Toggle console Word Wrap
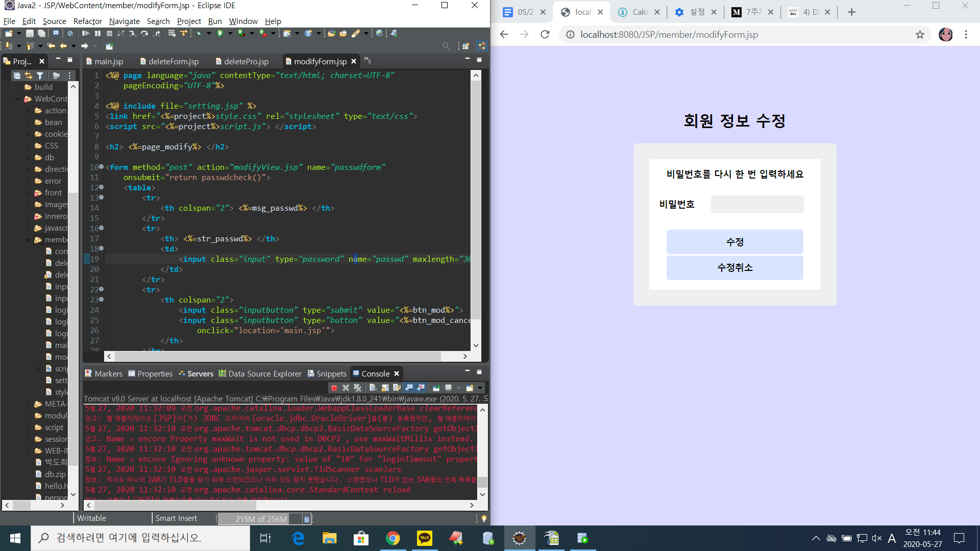Image resolution: width=980 pixels, height=551 pixels. pos(397,388)
